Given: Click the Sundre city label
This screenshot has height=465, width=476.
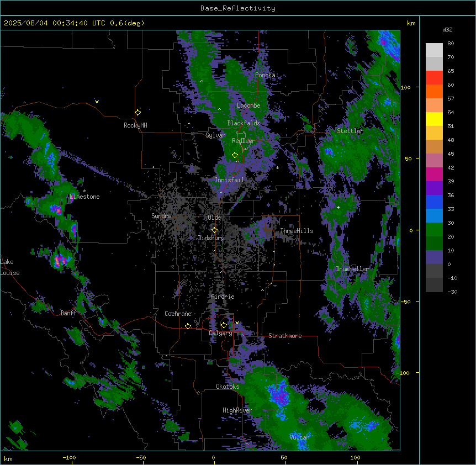Looking at the screenshot, I should click(161, 216).
